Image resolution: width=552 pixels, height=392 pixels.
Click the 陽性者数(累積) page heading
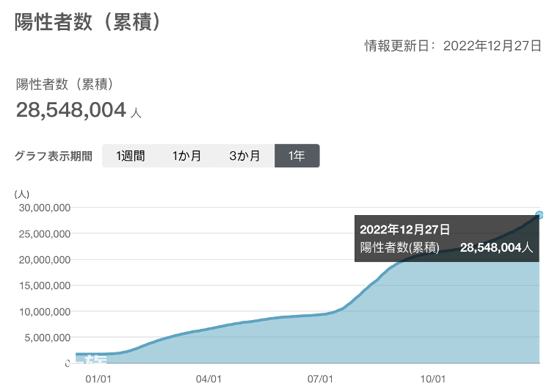coord(88,22)
